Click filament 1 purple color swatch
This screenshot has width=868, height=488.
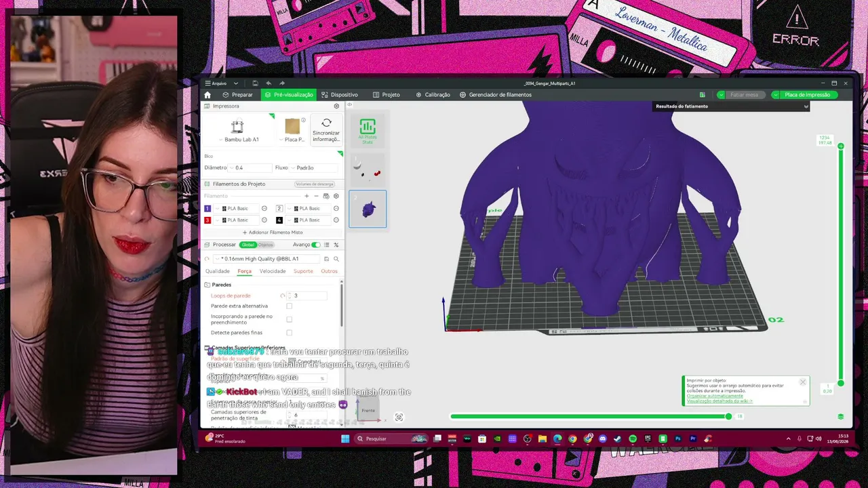[x=208, y=209]
